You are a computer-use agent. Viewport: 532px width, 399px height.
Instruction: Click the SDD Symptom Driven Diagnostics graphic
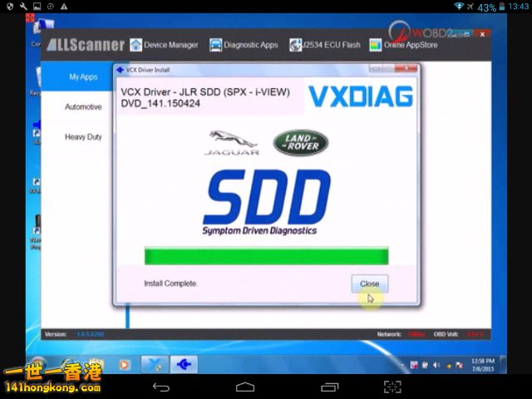point(266,203)
